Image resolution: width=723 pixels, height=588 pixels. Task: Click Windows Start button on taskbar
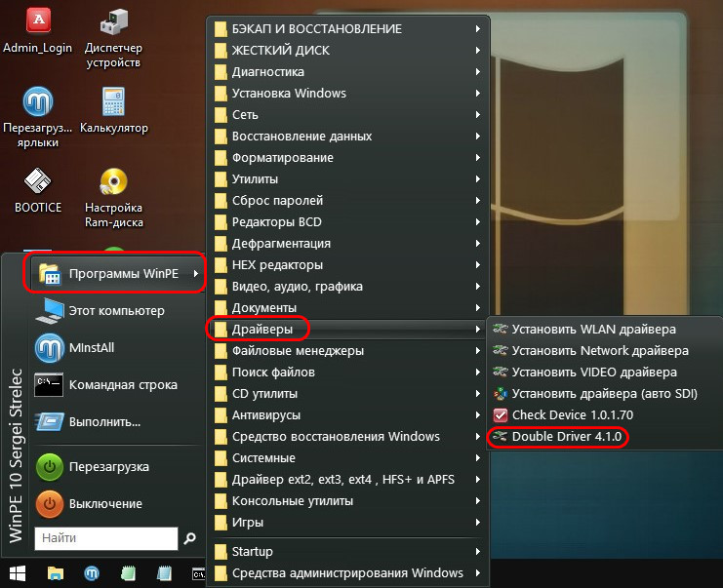pyautogui.click(x=18, y=573)
